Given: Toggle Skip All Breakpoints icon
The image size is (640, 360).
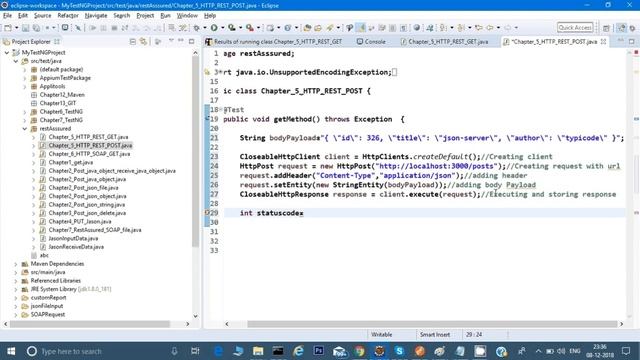Looking at the screenshot, I should pyautogui.click(x=78, y=28).
